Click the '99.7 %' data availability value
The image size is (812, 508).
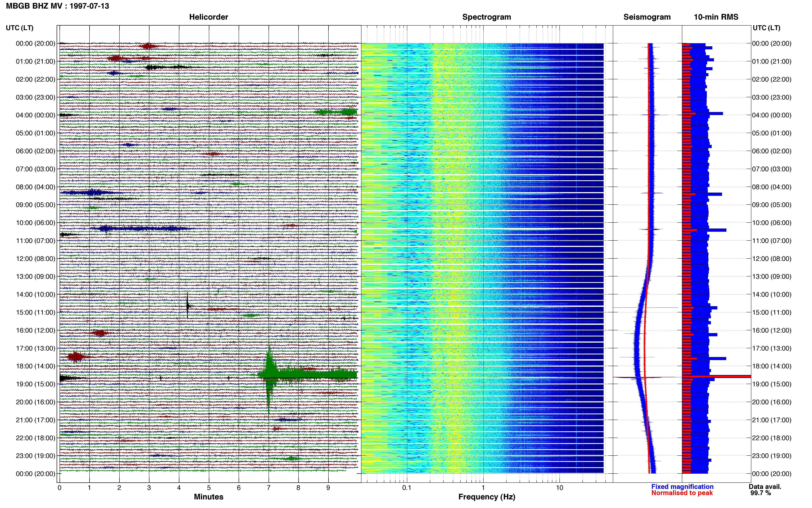click(761, 493)
